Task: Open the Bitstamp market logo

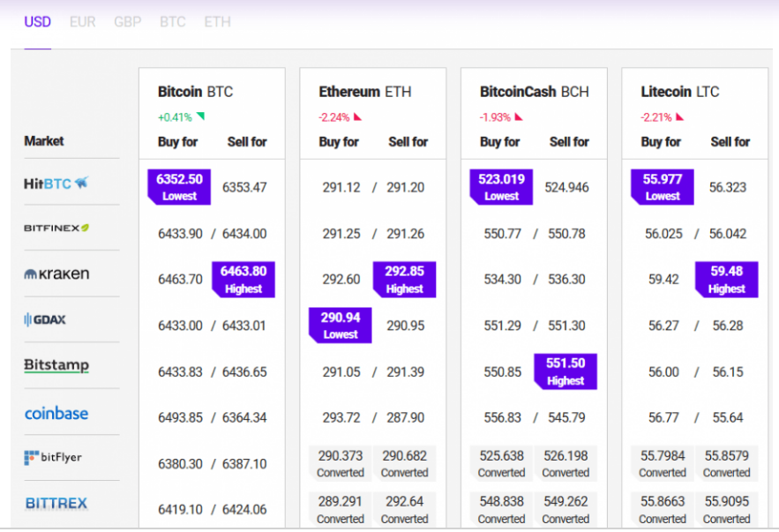Action: pyautogui.click(x=56, y=365)
